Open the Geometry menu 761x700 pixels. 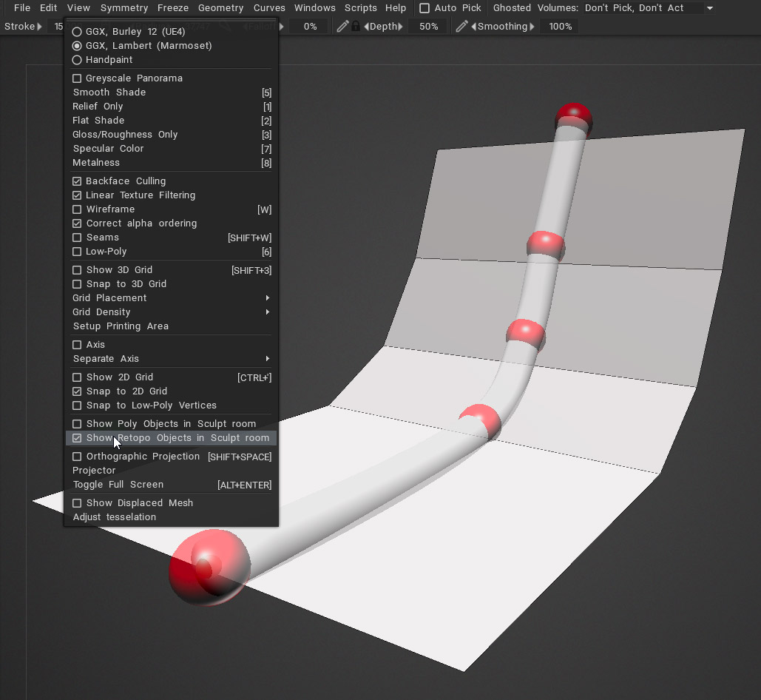pyautogui.click(x=220, y=8)
